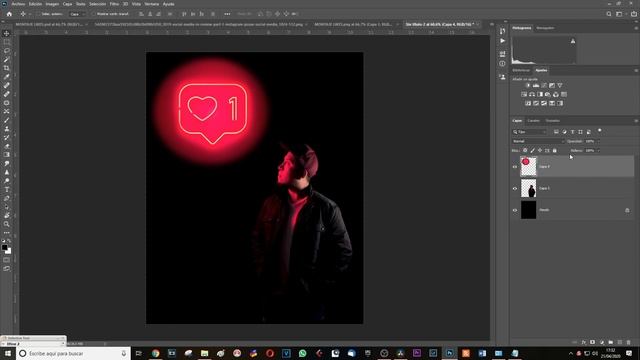The width and height of the screenshot is (640, 360).
Task: Select the Eyedropper tool
Action: pyautogui.click(x=7, y=77)
